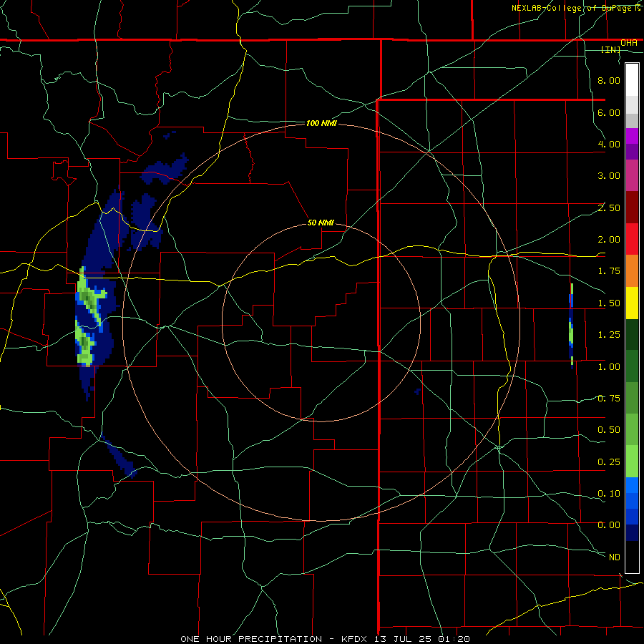This screenshot has width=644, height=644.
Task: Pick the bright magenta legend swatch
Action: 632,136
